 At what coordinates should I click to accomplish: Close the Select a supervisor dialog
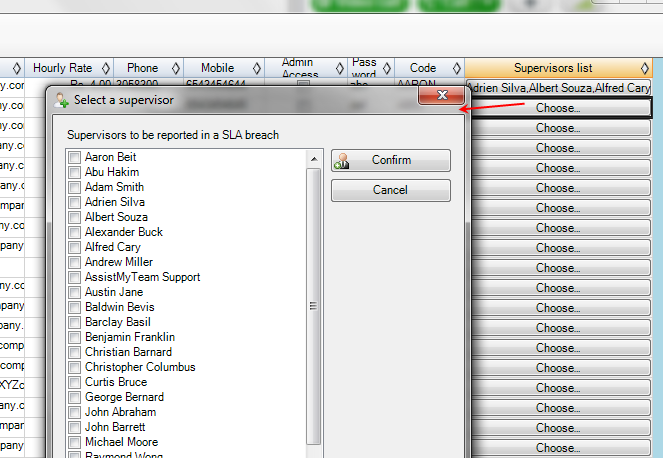(441, 96)
